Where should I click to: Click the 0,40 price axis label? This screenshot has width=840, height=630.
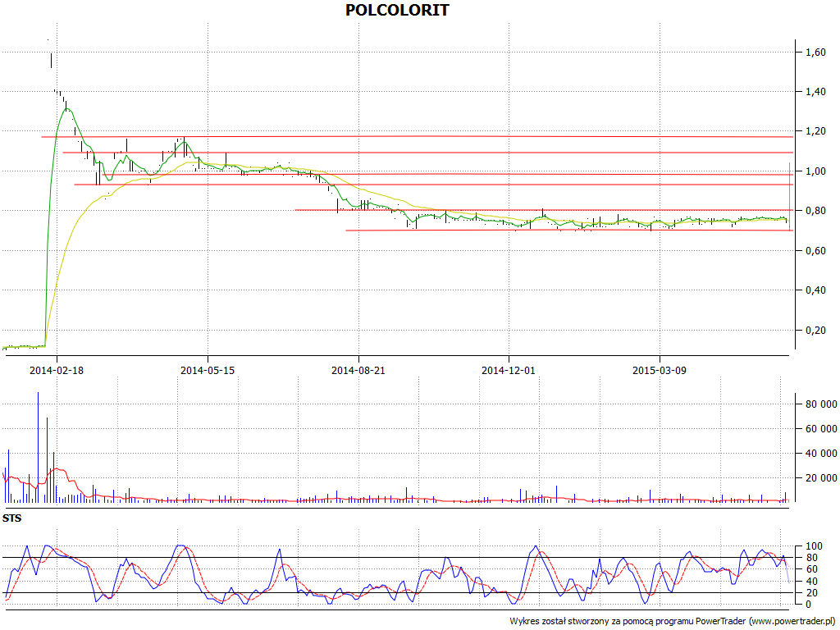click(815, 290)
